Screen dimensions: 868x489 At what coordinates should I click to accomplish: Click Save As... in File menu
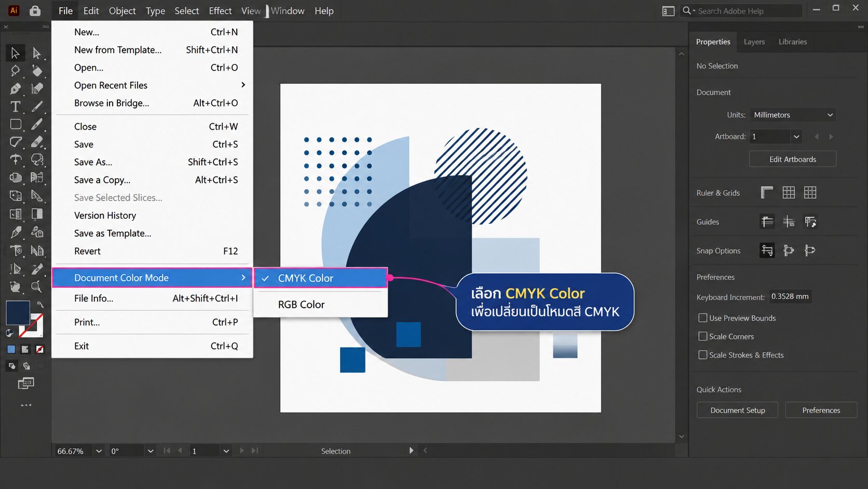153,162
